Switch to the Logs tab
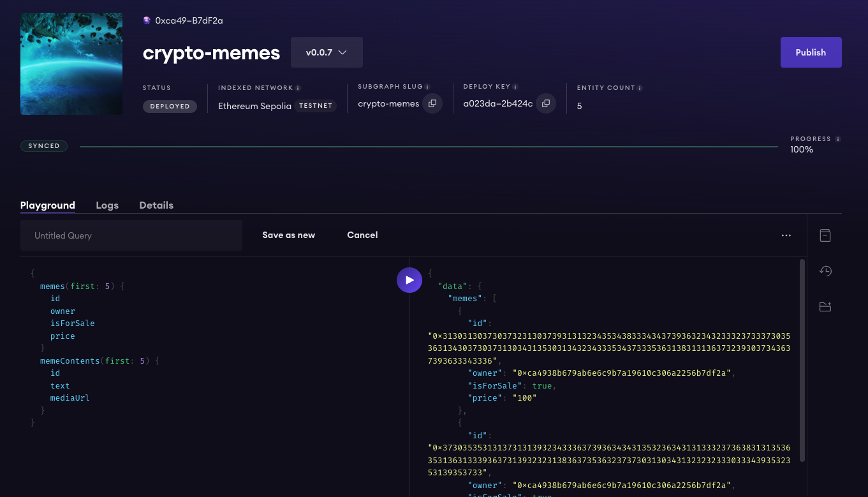Screen dimensions: 868x497 [x=107, y=205]
